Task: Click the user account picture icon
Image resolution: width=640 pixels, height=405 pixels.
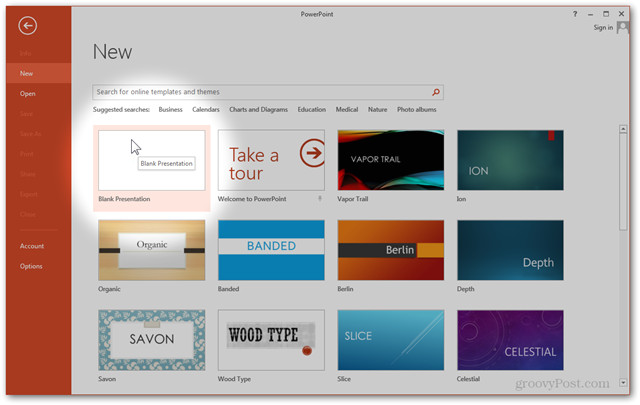Action: coord(623,28)
